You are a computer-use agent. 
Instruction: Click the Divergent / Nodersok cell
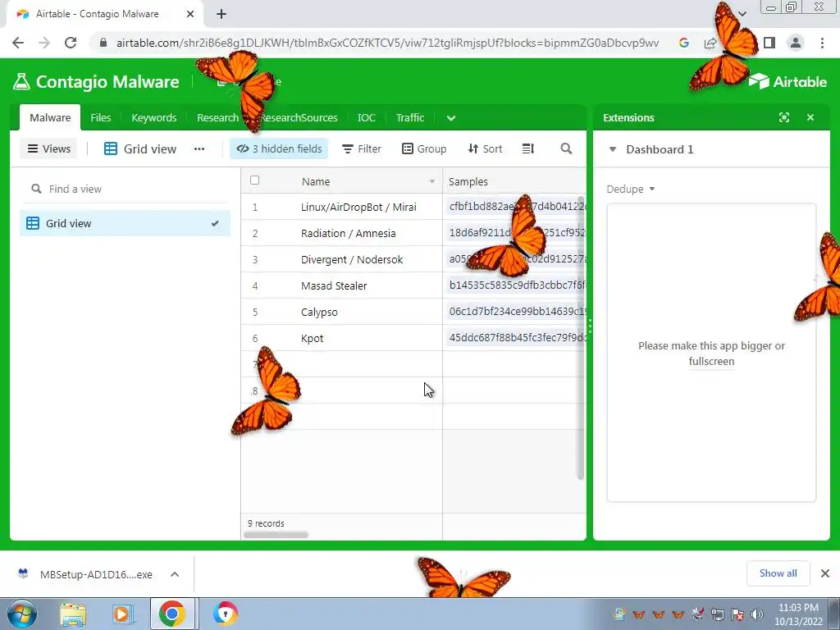point(351,260)
